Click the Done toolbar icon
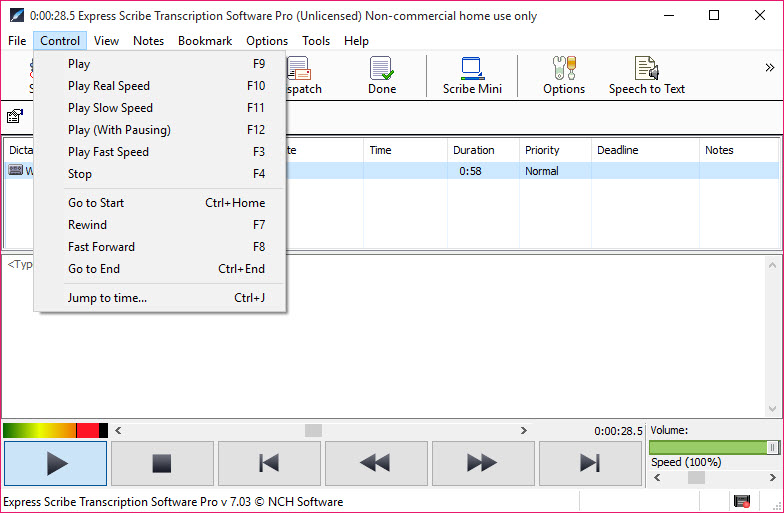The image size is (784, 513). pyautogui.click(x=382, y=76)
